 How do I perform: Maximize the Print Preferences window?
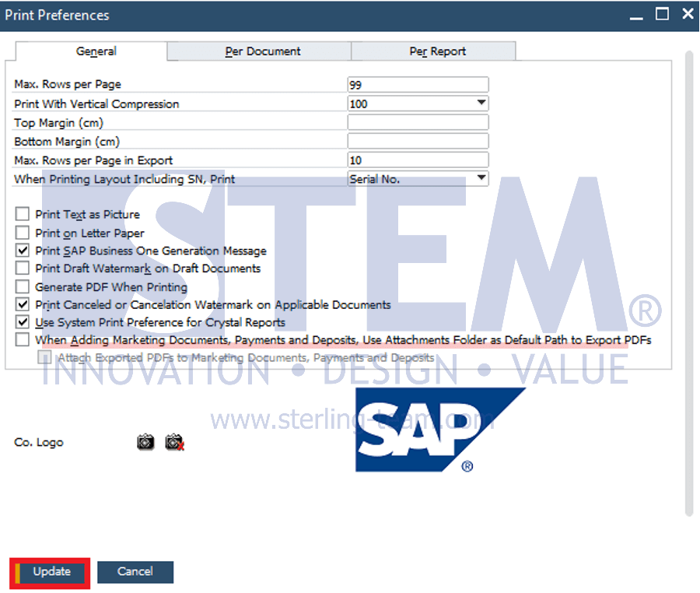[662, 14]
